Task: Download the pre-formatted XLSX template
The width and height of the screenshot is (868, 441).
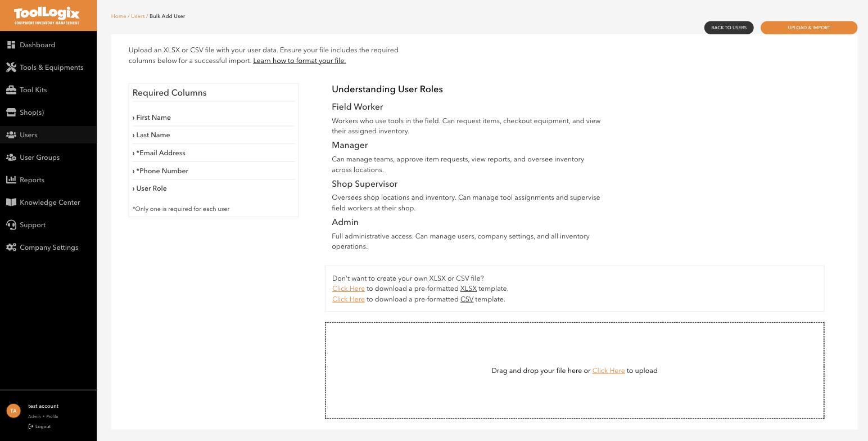Action: [349, 289]
